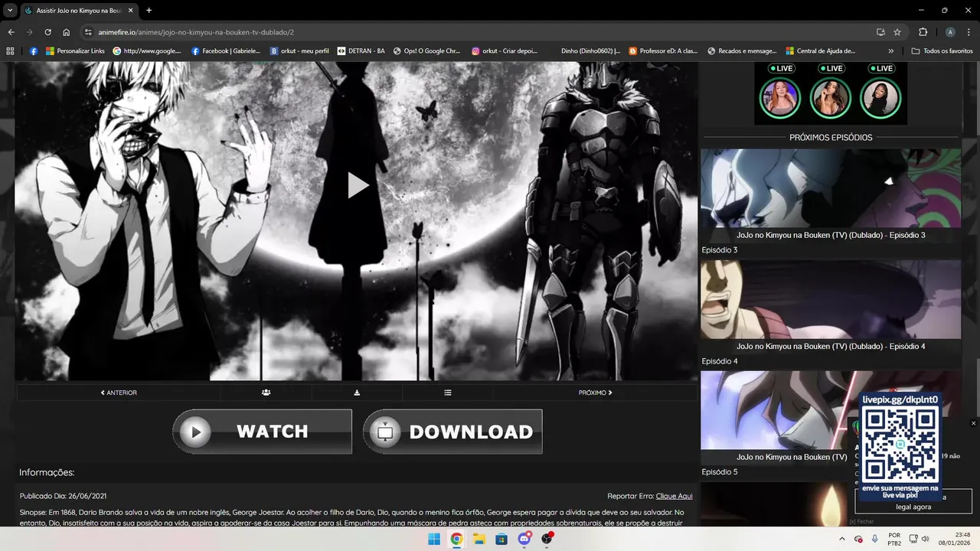
Task: Open 'Facebook | Gabriele...' bookmark
Action: point(226,51)
